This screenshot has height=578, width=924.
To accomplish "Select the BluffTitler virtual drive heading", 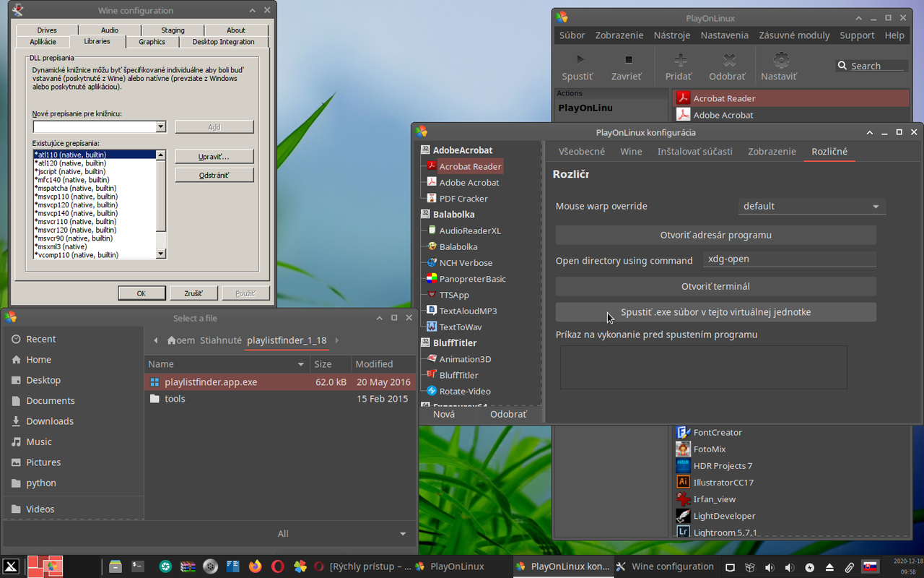I will tap(455, 342).
